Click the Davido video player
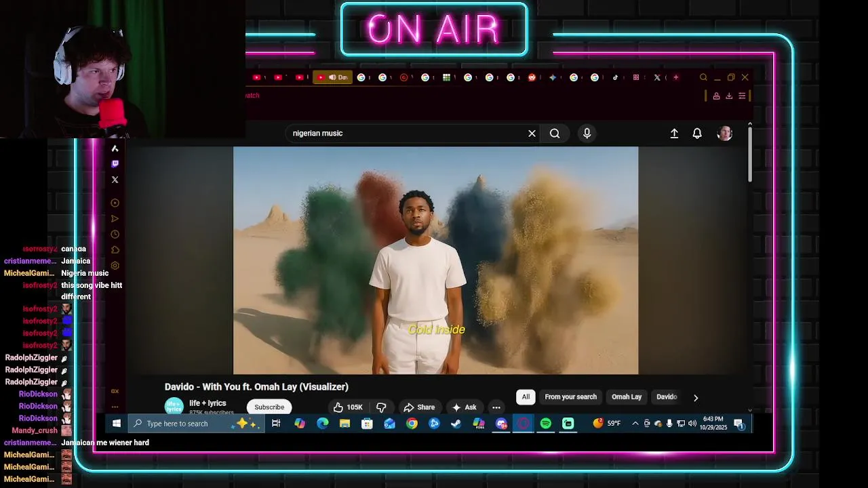 point(435,260)
